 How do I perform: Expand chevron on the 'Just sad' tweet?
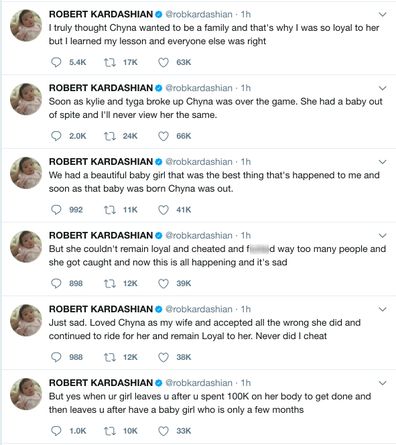[383, 309]
